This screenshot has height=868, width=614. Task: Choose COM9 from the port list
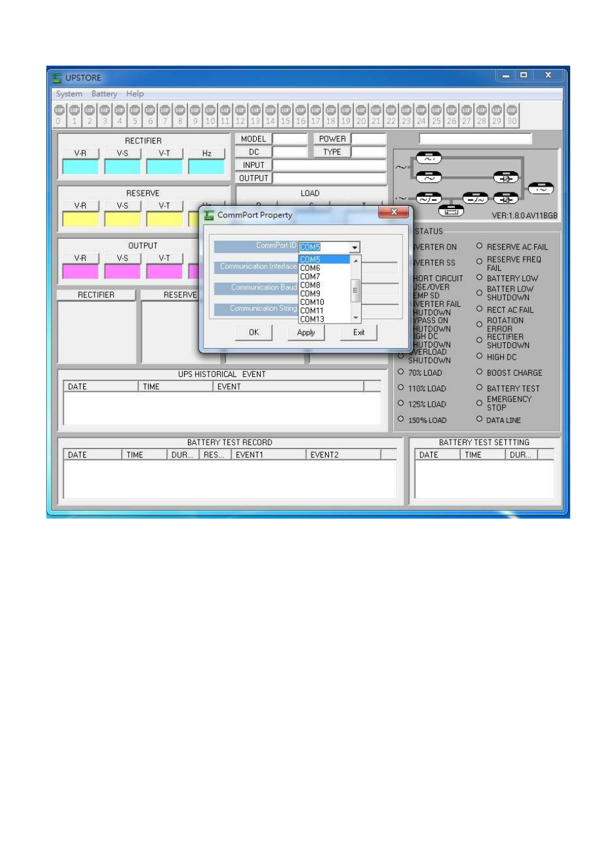(324, 293)
